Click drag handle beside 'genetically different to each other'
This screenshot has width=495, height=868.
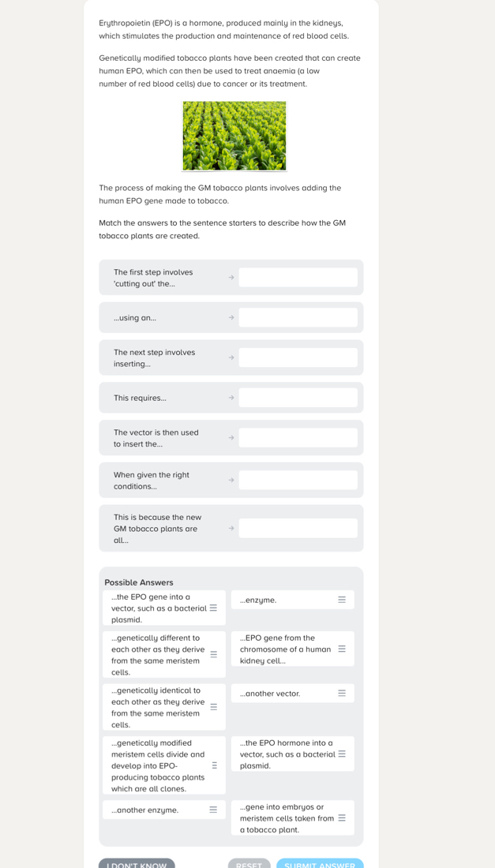click(213, 654)
